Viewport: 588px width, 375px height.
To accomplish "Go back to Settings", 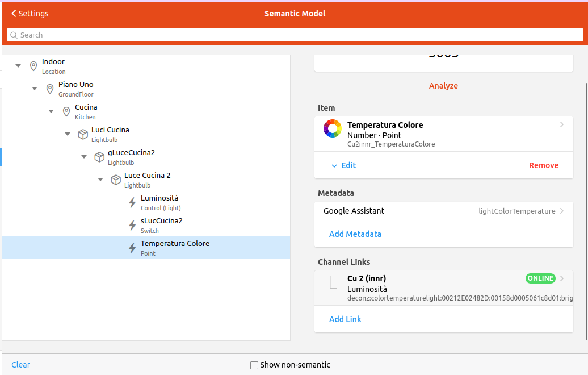I will (30, 14).
